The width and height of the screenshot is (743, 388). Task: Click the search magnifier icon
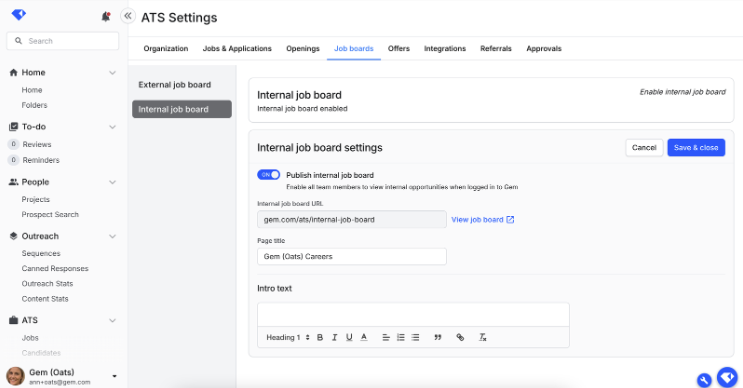pos(18,41)
